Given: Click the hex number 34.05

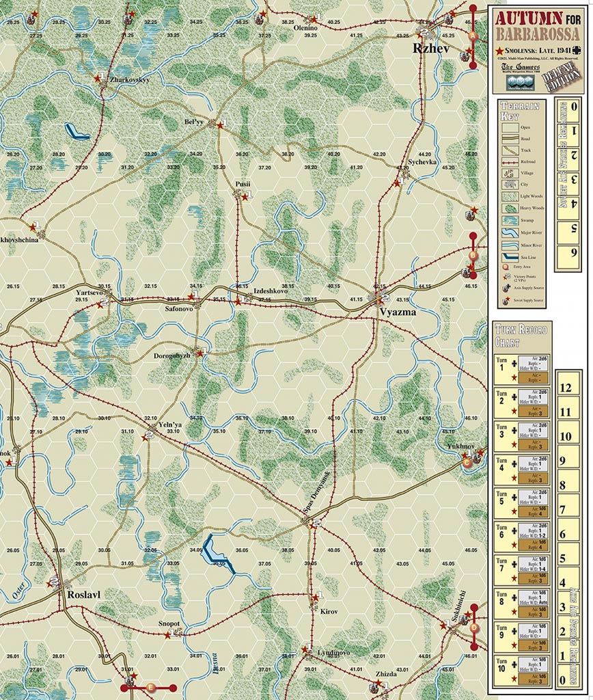Looking at the screenshot, I should [196, 550].
